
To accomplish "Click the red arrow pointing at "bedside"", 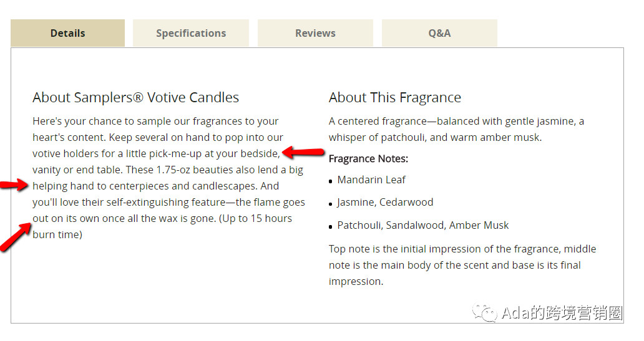I will (x=304, y=152).
